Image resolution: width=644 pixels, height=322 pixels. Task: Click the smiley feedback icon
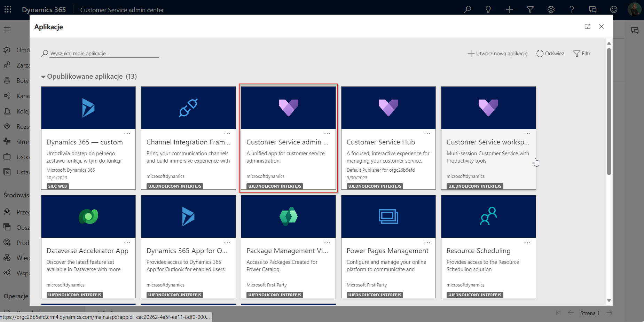[613, 9]
